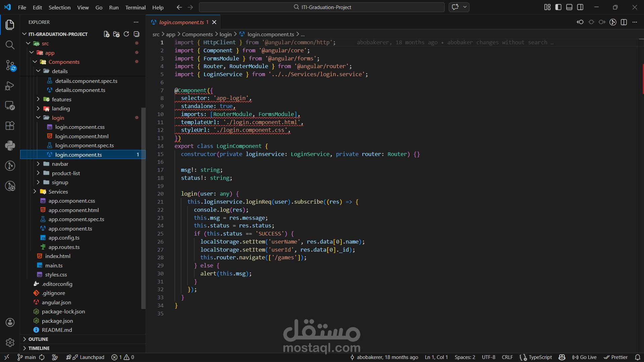Click the Launchpad status bar item

tap(85, 357)
